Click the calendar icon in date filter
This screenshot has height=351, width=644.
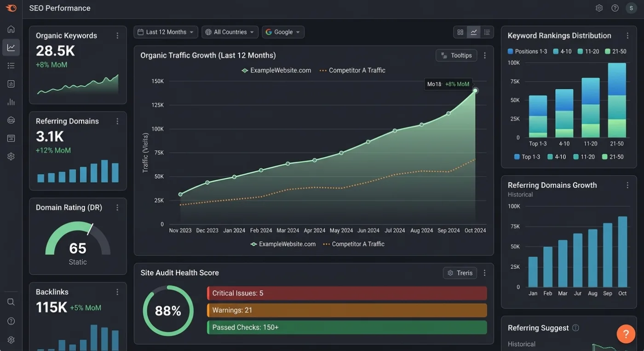[x=141, y=32]
